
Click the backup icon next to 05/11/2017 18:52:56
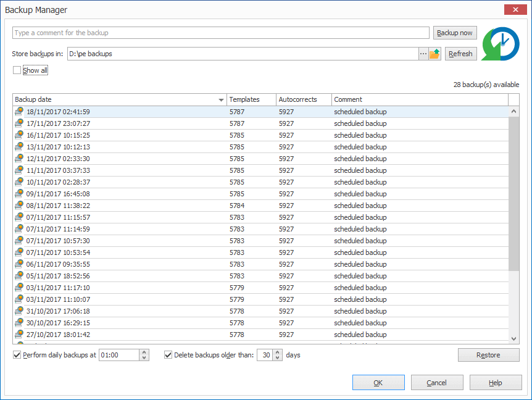19,276
